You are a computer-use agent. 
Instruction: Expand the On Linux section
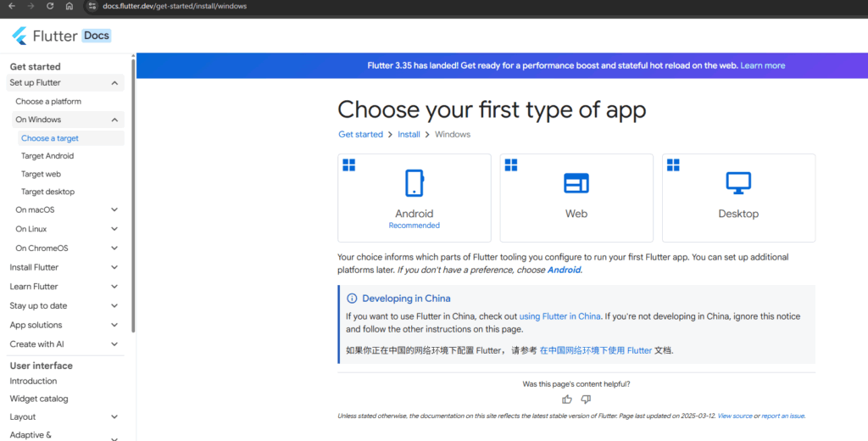pyautogui.click(x=114, y=229)
